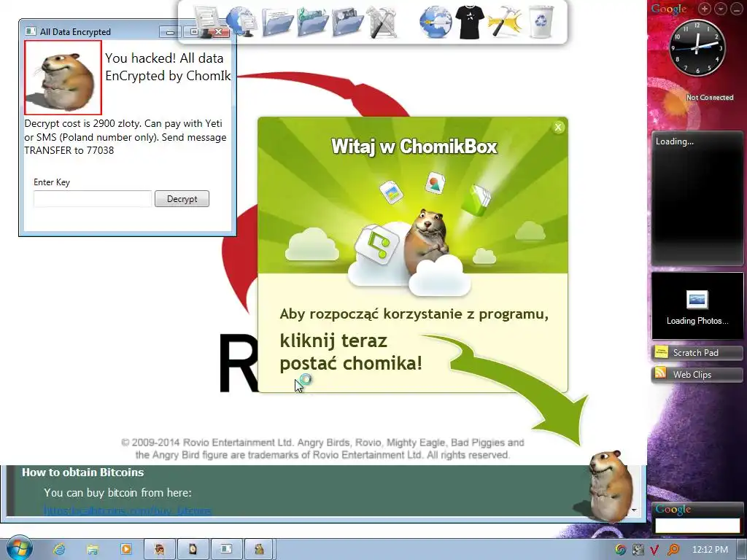Close the Witaj w ChomikBox popup

click(558, 127)
